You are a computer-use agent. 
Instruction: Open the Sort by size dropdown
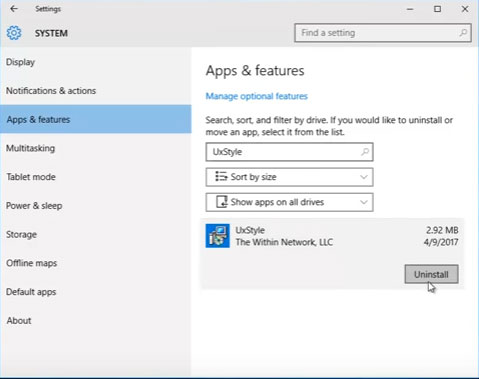tap(289, 177)
